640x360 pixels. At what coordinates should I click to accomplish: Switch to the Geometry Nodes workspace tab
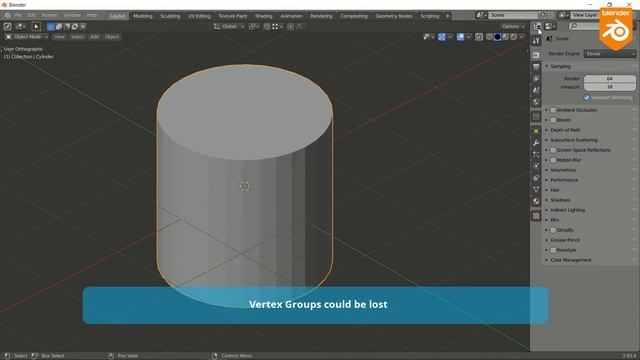[x=394, y=16]
